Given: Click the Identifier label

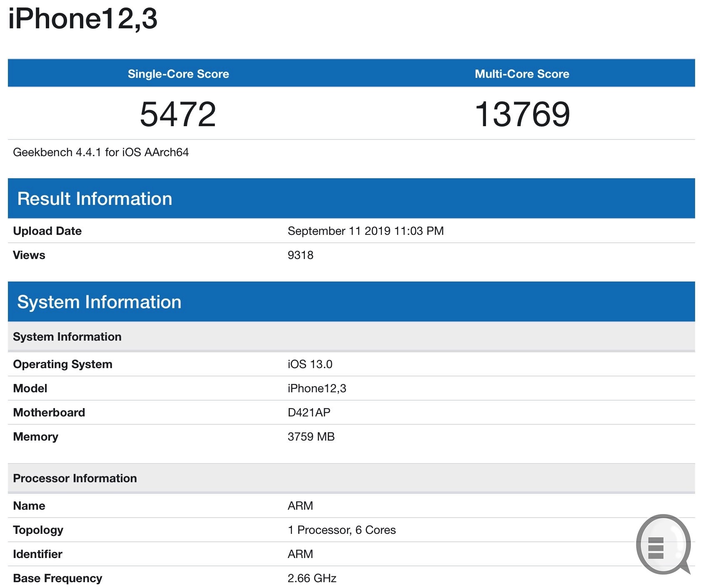Looking at the screenshot, I should pos(38,554).
